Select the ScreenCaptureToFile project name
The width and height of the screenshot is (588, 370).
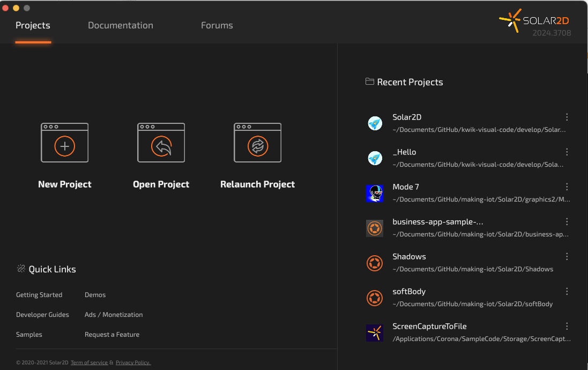(x=429, y=327)
